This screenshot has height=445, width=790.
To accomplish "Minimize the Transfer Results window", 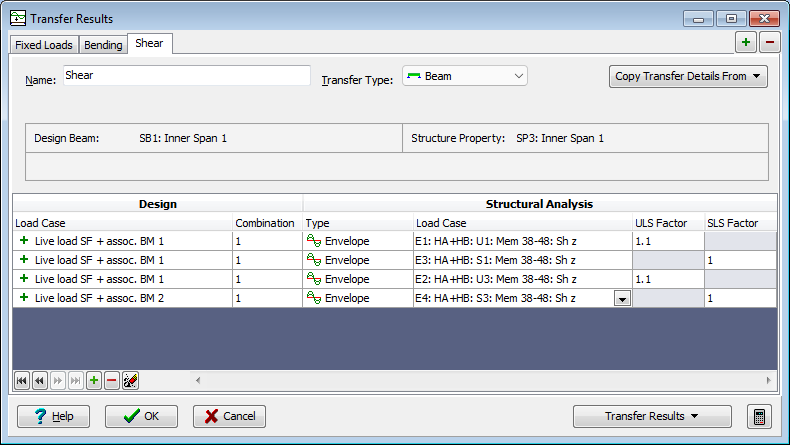I will [698, 19].
